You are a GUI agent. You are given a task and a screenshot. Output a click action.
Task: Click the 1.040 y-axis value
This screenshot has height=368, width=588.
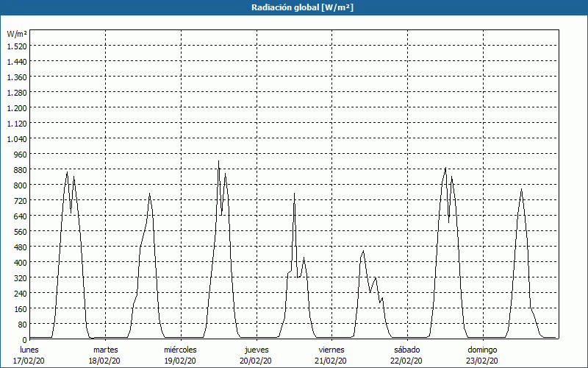(x=17, y=139)
